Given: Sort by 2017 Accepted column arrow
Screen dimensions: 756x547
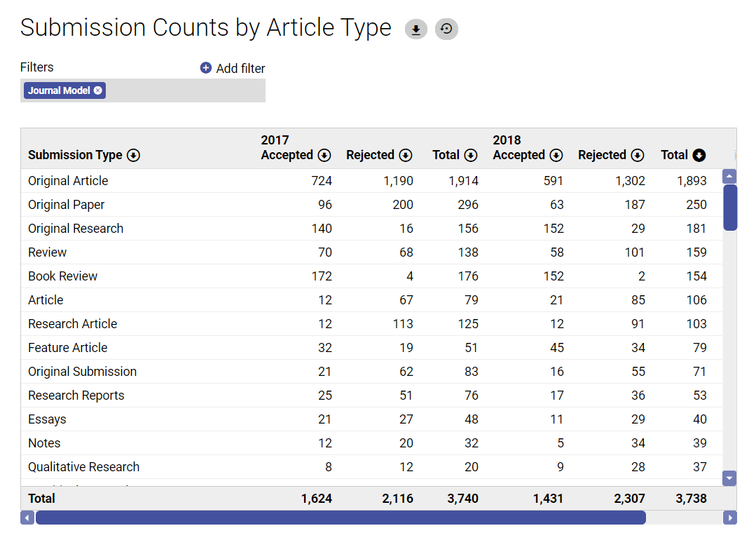Looking at the screenshot, I should (x=324, y=156).
